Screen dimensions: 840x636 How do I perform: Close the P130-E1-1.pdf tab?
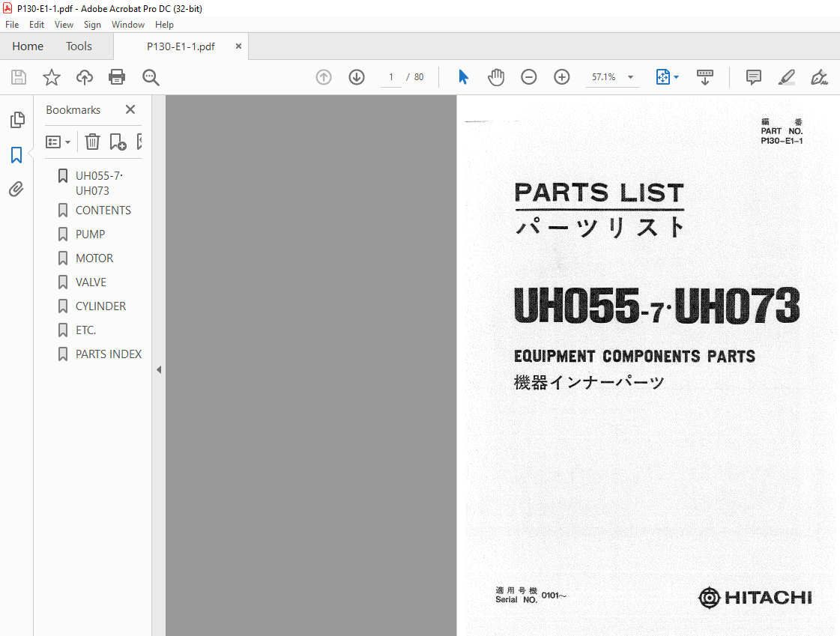pyautogui.click(x=238, y=46)
